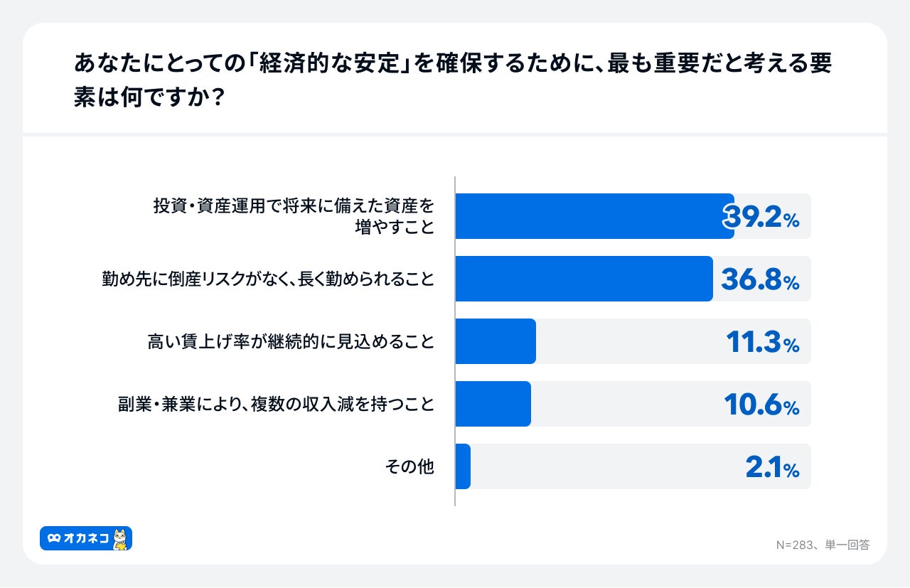Image resolution: width=910 pixels, height=588 pixels.
Task: Click the 36.8% value label
Action: 760,279
